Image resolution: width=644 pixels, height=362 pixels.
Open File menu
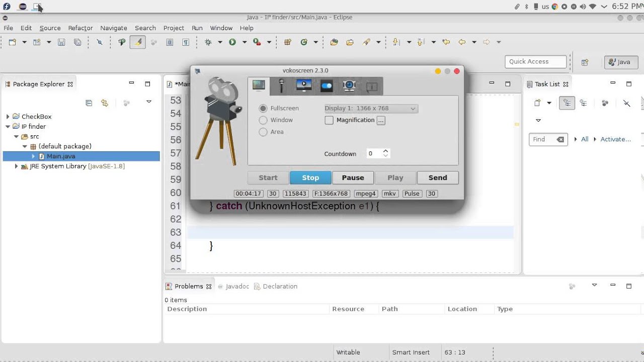tap(9, 28)
